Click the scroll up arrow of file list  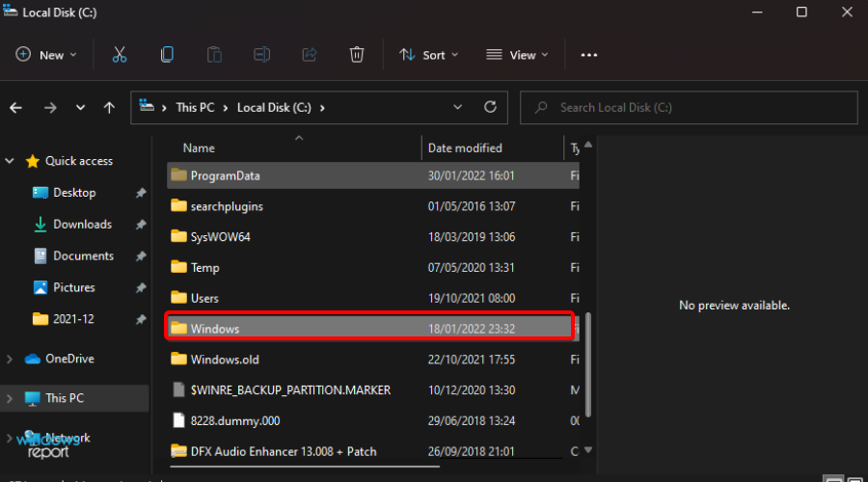tap(588, 145)
